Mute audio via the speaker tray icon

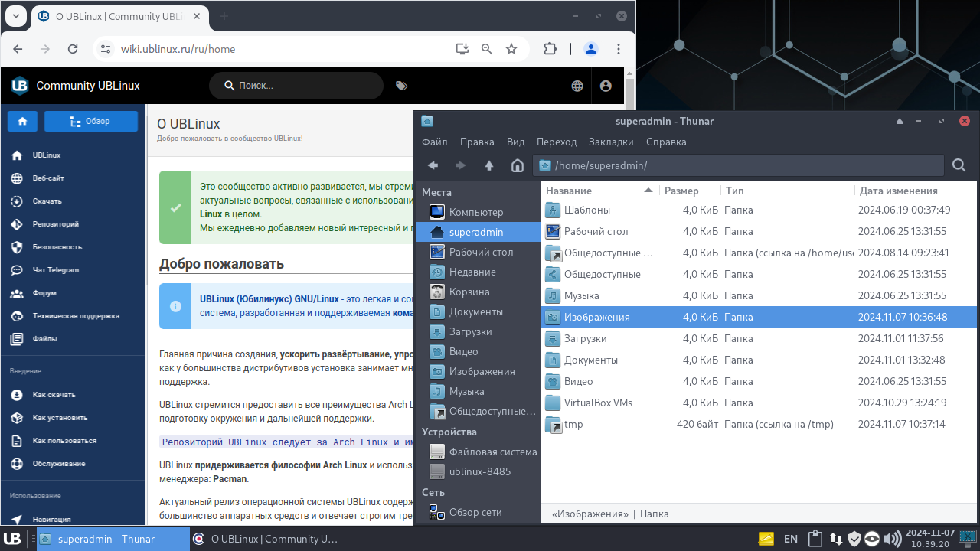pos(893,538)
